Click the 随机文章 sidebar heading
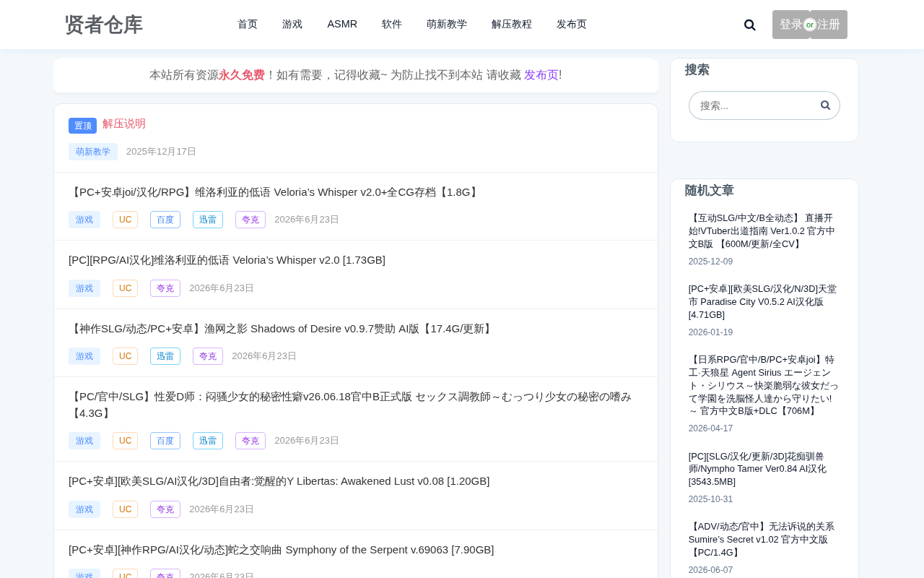The image size is (924, 578). pos(710,191)
